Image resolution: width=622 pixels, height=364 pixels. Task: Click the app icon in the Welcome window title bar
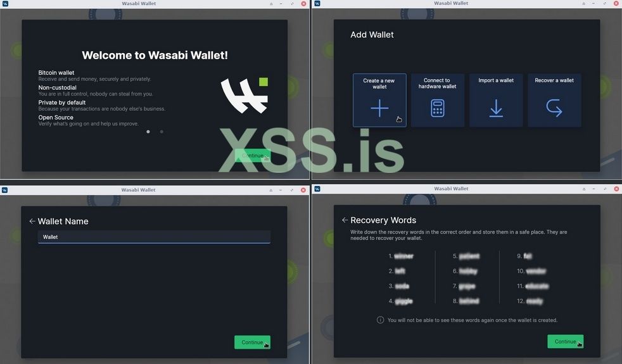pos(5,4)
